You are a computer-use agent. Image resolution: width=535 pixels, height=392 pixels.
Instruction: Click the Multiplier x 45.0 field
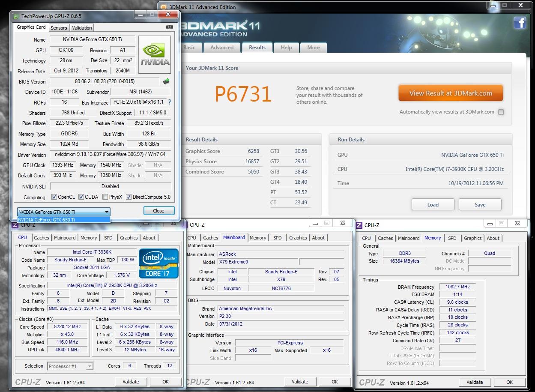pyautogui.click(x=67, y=334)
